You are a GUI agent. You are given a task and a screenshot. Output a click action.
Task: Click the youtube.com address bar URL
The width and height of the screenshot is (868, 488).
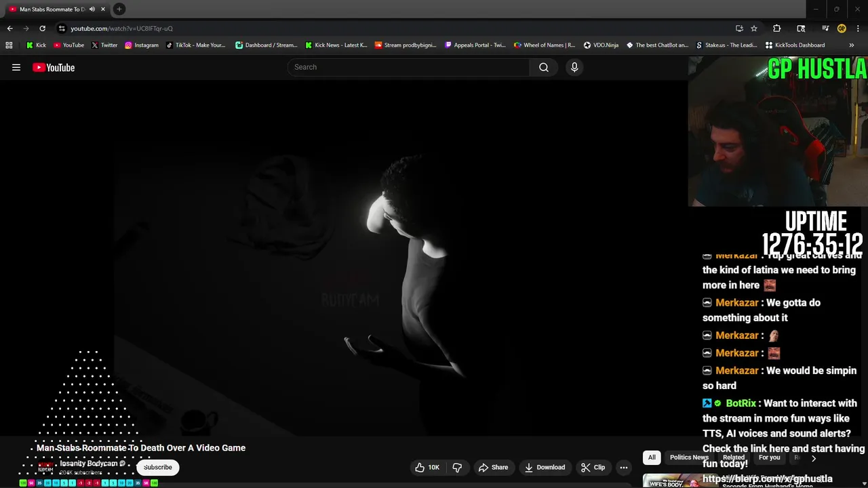(x=121, y=28)
